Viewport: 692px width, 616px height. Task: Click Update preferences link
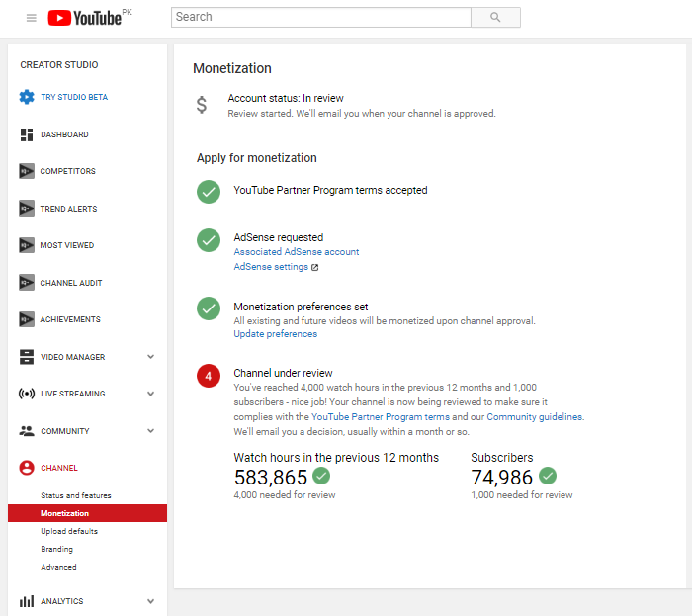pyautogui.click(x=276, y=334)
